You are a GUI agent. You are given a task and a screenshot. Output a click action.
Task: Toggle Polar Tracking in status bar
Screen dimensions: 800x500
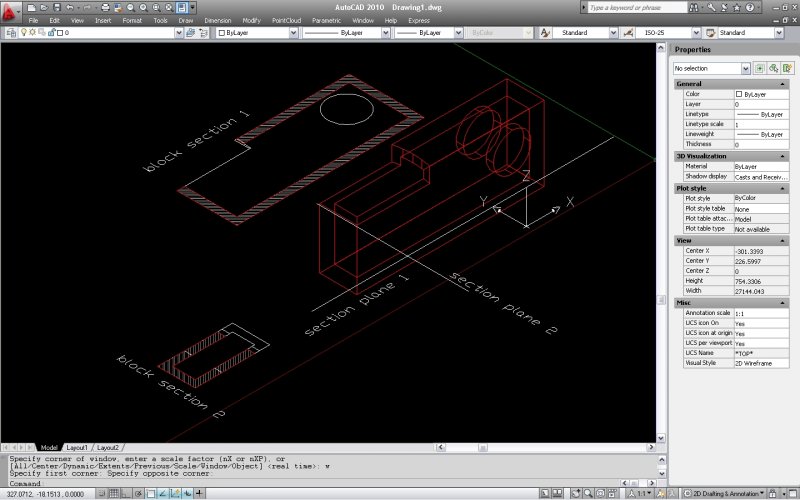pyautogui.click(x=138, y=493)
